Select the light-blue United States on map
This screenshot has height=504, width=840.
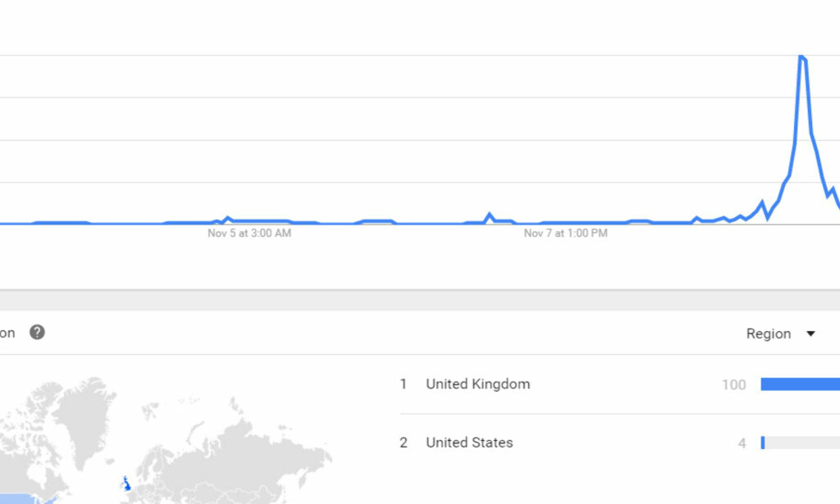27,499
